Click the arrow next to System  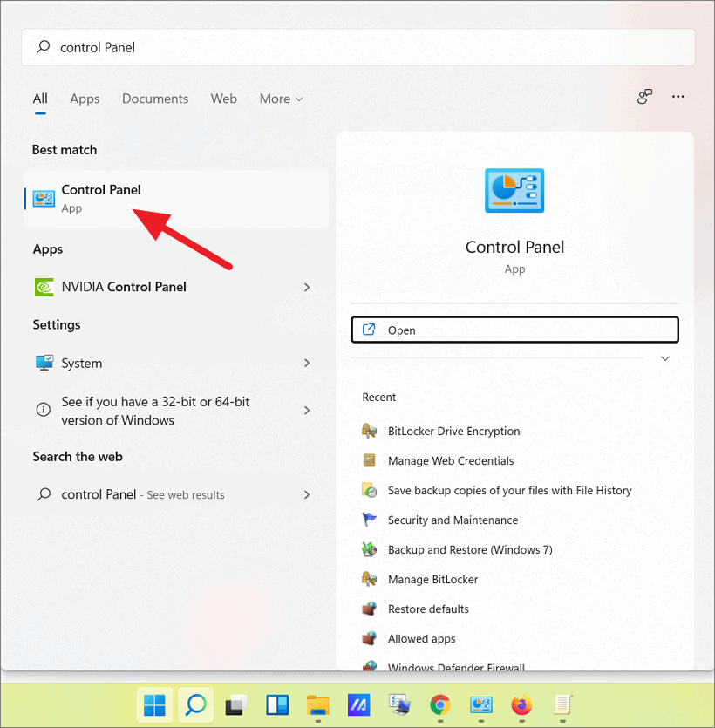coord(307,364)
